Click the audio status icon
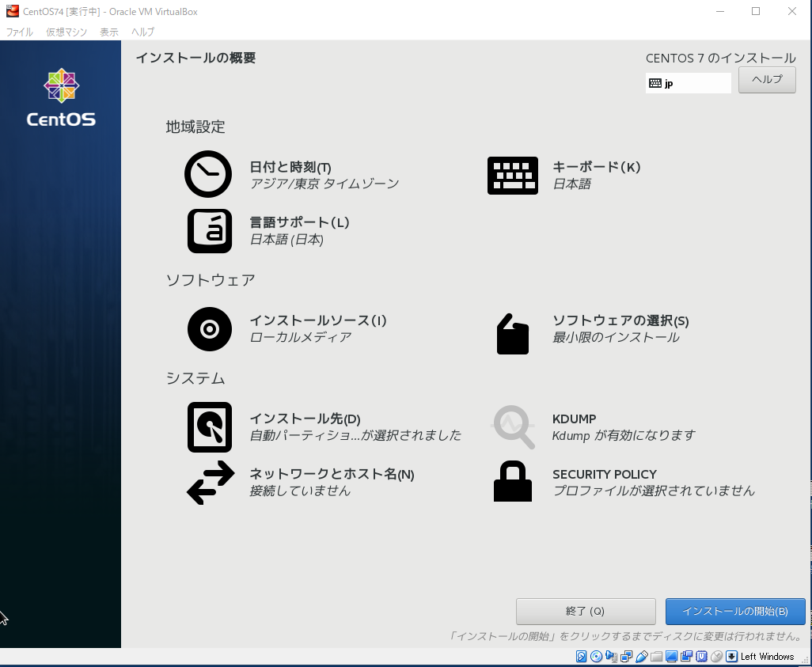This screenshot has height=667, width=812. [x=611, y=657]
